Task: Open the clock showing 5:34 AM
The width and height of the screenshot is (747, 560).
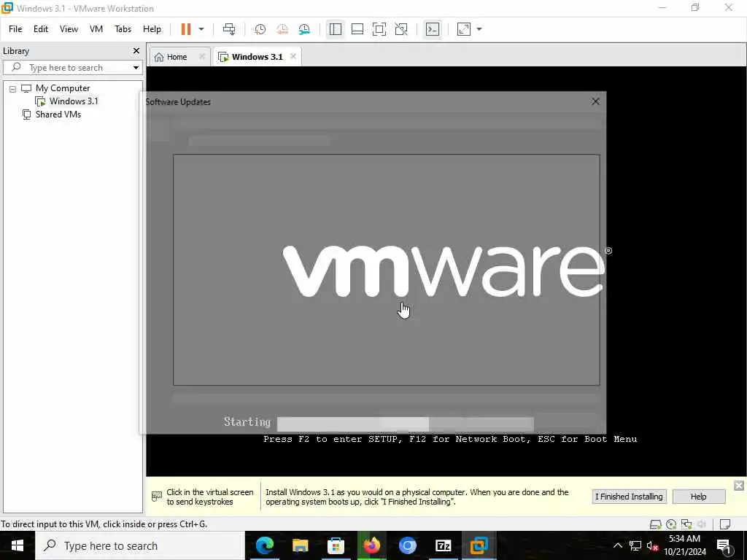Action: click(x=684, y=545)
